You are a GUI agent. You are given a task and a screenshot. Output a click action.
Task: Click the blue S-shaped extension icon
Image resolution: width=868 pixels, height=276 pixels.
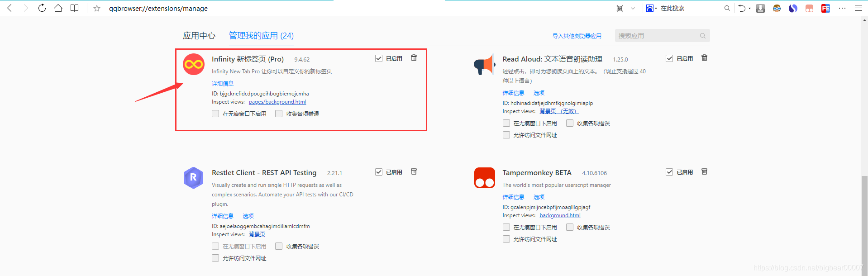tap(793, 8)
